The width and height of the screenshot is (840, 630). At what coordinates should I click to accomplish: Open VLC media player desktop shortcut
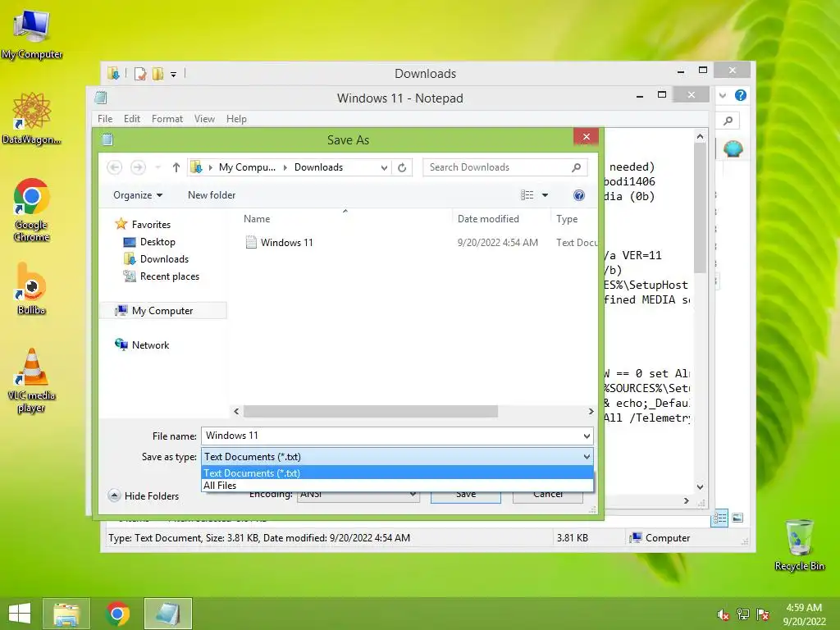(x=32, y=380)
